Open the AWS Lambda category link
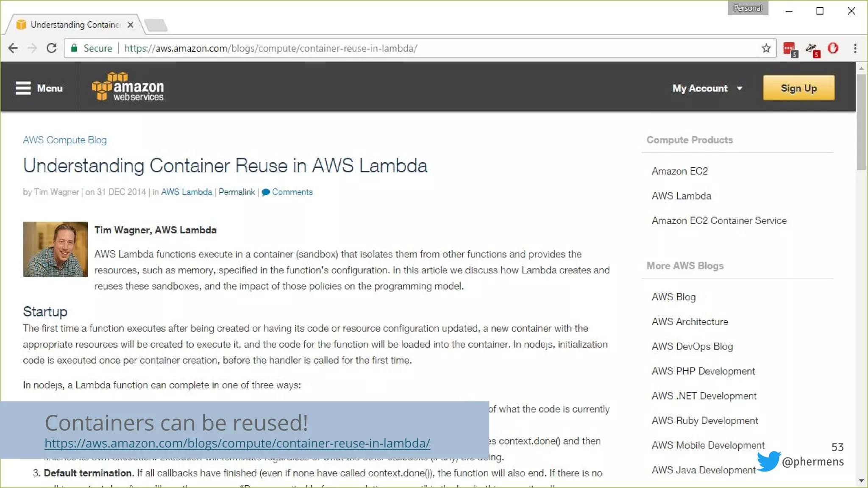Screen dimensions: 868x488 click(x=186, y=192)
